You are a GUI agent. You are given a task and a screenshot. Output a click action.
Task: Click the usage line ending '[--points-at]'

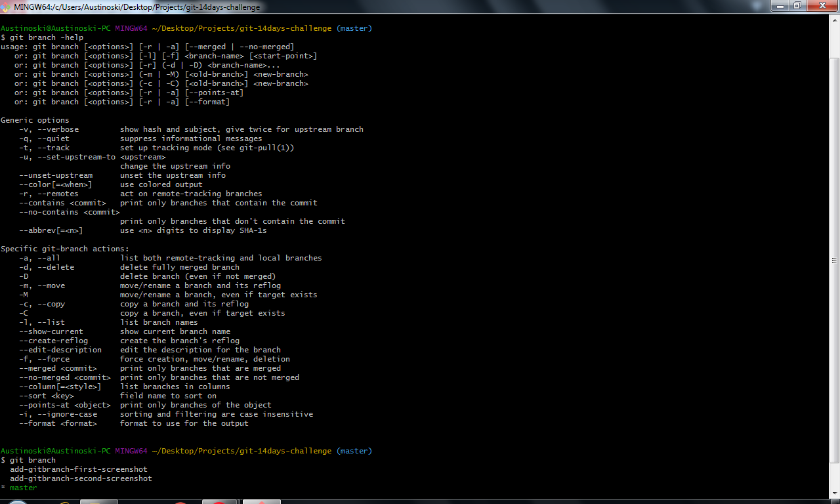click(129, 93)
